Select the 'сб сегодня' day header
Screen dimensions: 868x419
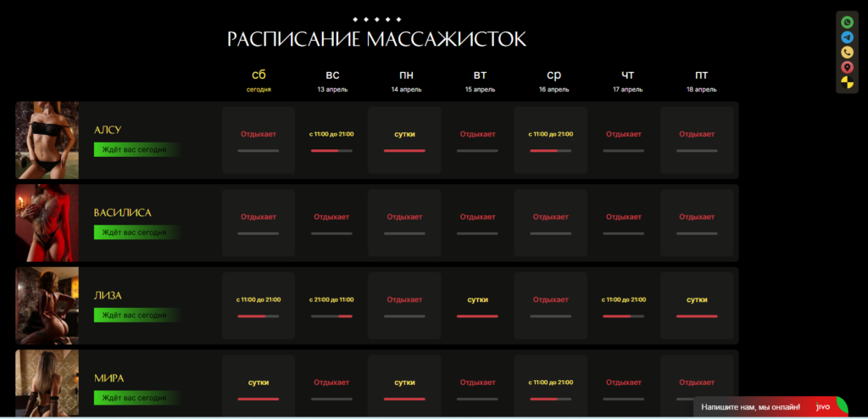[259, 81]
